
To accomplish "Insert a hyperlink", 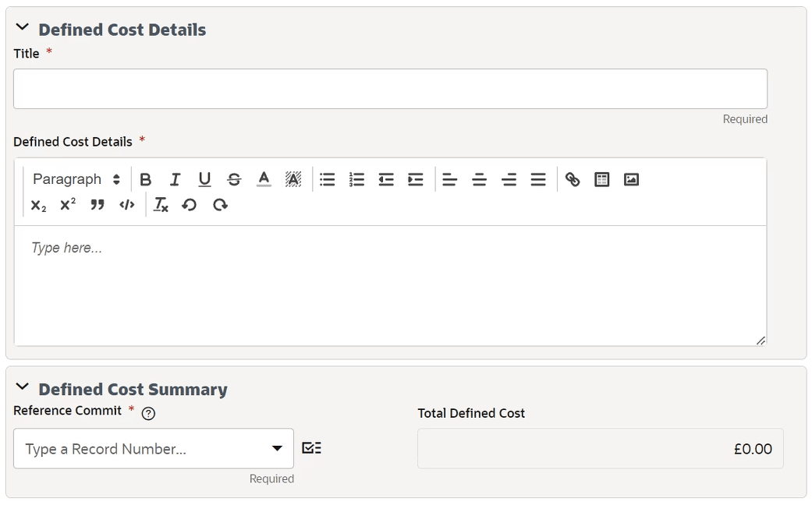I will [573, 179].
